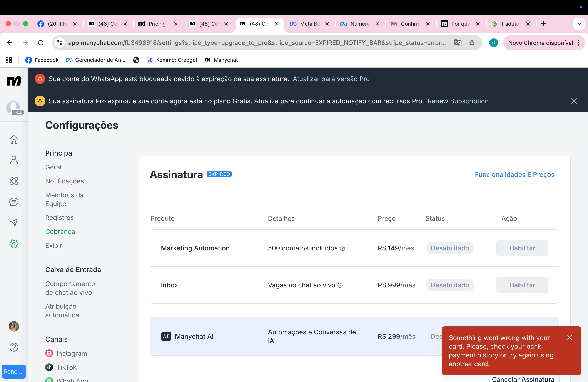
Task: Click the Google Translate icon in the address bar
Action: point(458,42)
